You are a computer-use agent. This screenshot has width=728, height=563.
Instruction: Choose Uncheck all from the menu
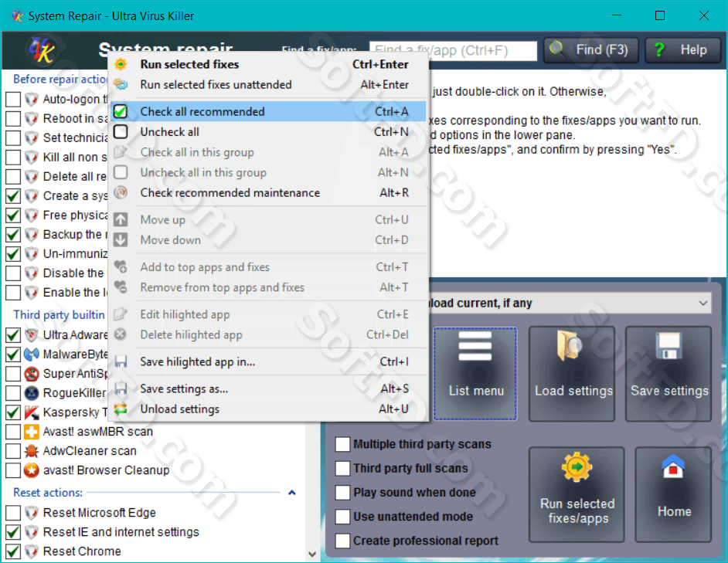(269, 132)
